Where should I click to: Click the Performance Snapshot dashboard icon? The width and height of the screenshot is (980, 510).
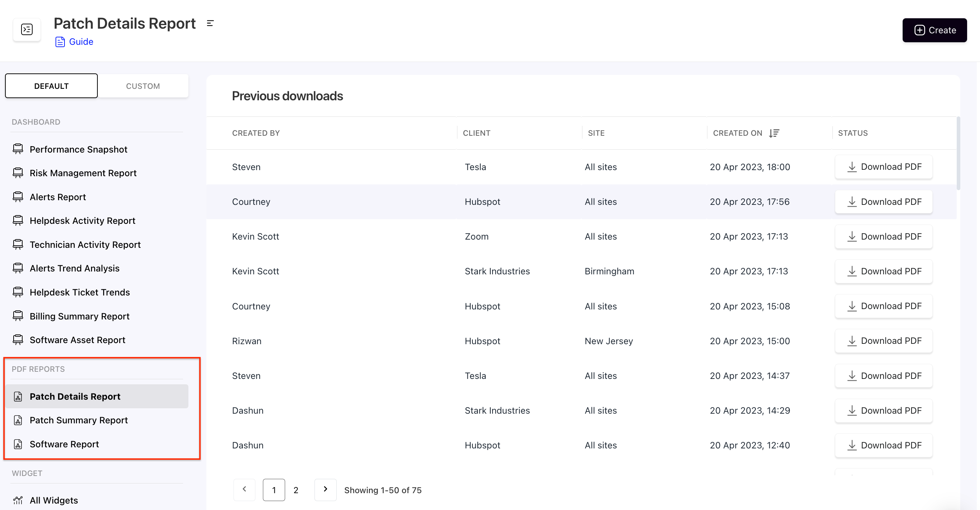tap(18, 148)
